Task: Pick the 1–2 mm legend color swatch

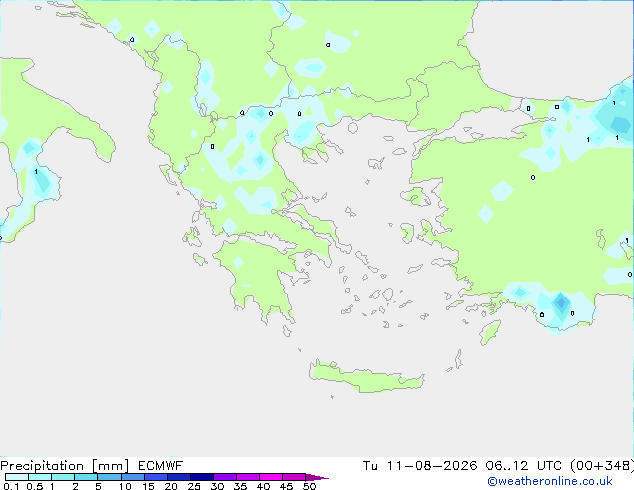Action: (x=63, y=477)
